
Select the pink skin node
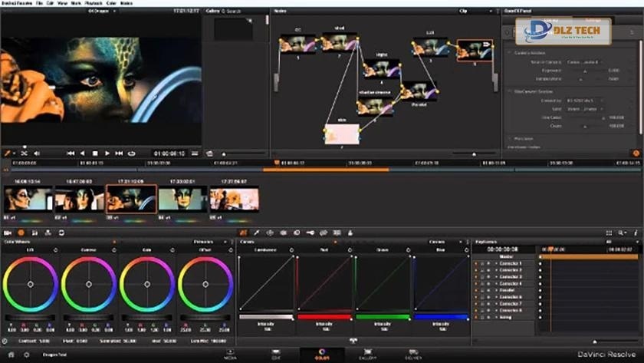(x=342, y=134)
